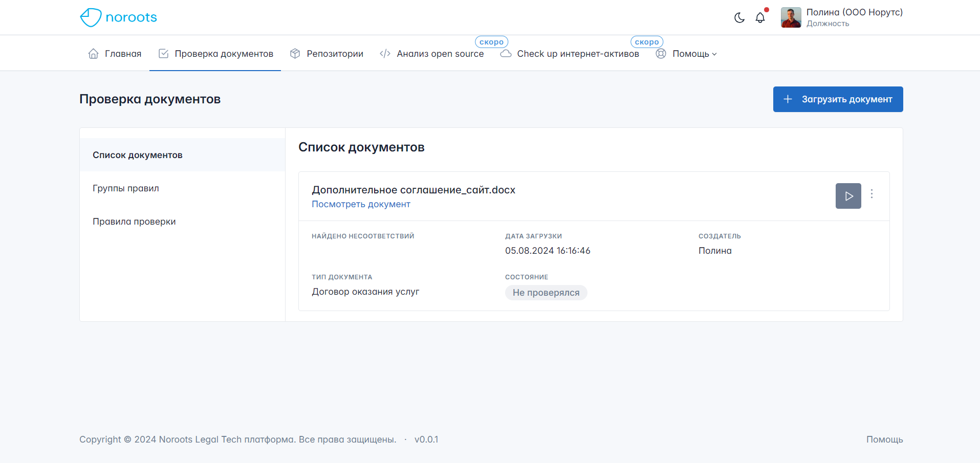Open Помощь link in the footer

pos(884,439)
